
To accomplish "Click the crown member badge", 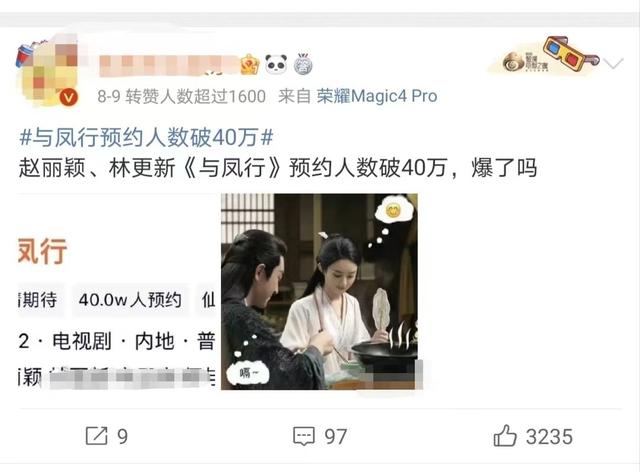I will point(250,65).
